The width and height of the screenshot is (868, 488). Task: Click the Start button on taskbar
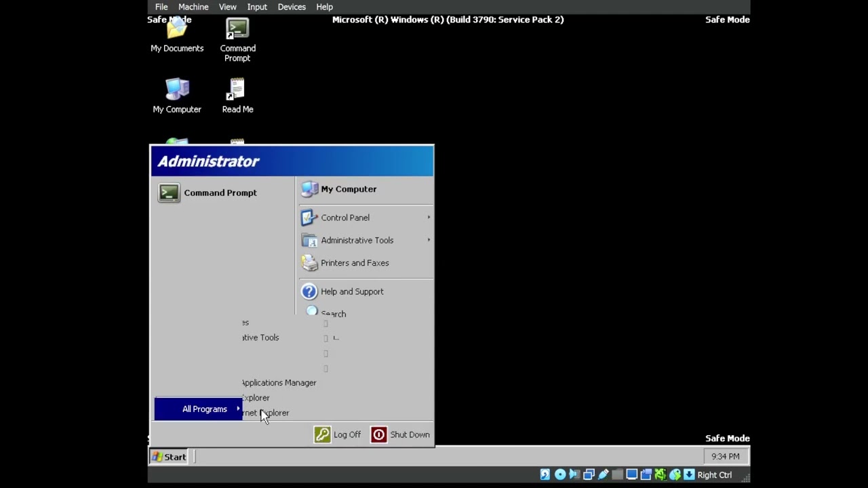[170, 457]
